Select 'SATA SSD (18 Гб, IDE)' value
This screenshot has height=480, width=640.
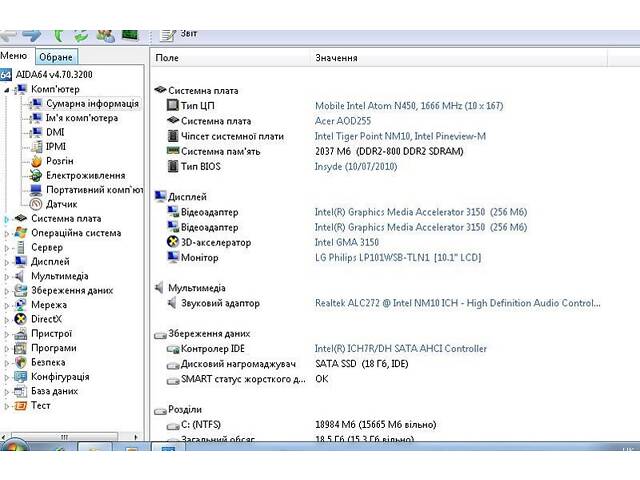click(362, 364)
